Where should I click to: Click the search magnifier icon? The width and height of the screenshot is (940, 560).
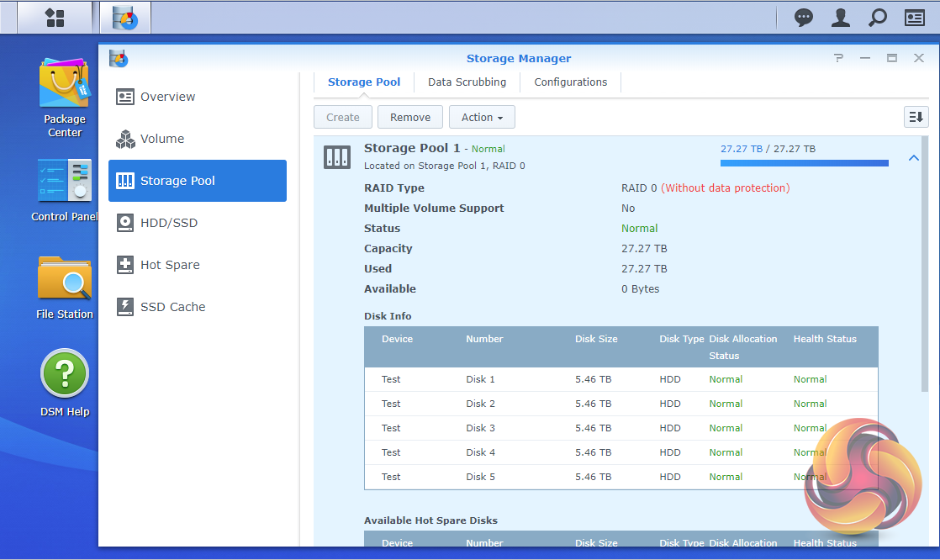tap(877, 17)
